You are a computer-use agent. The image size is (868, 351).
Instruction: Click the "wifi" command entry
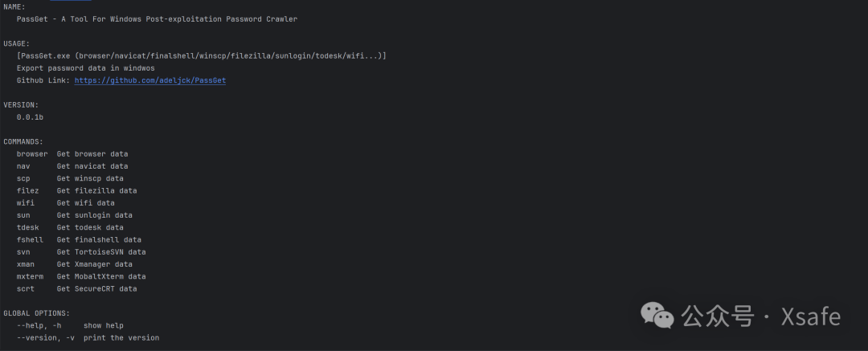[x=26, y=203]
